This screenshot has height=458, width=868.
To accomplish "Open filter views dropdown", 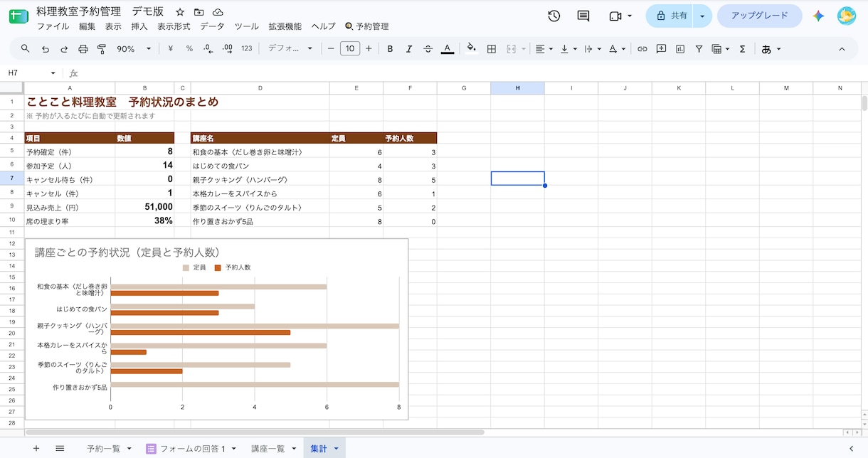I will [720, 49].
